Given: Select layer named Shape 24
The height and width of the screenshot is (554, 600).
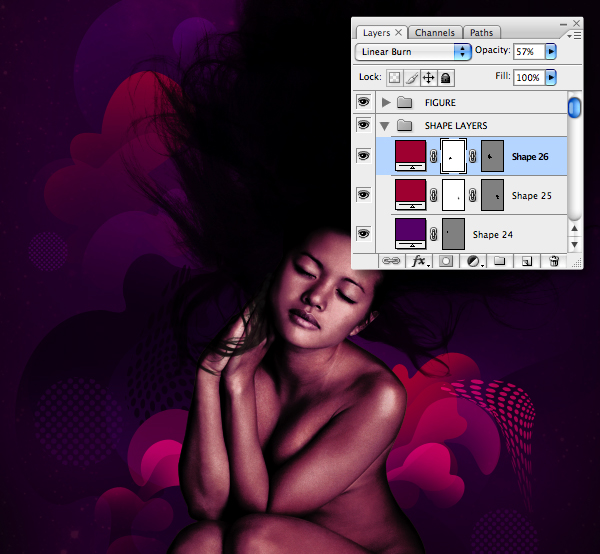Looking at the screenshot, I should (x=492, y=235).
